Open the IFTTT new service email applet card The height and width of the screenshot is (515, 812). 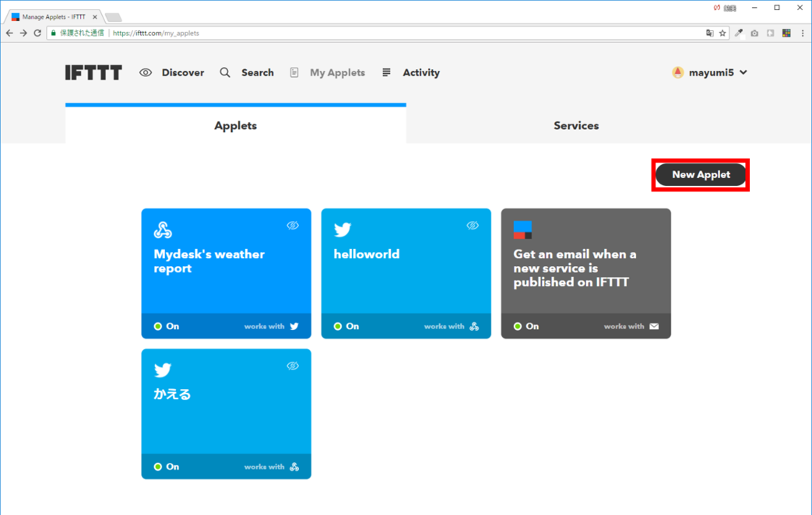click(585, 268)
